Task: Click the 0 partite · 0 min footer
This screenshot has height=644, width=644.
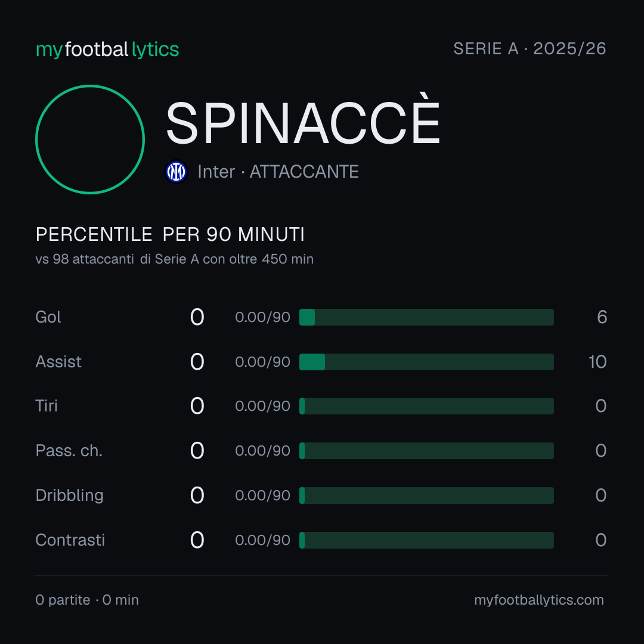Action: point(87,600)
